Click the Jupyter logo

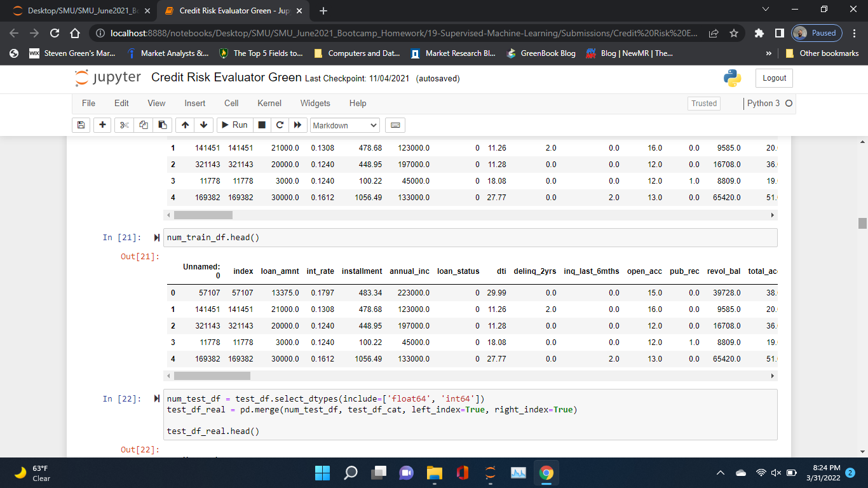coord(108,78)
